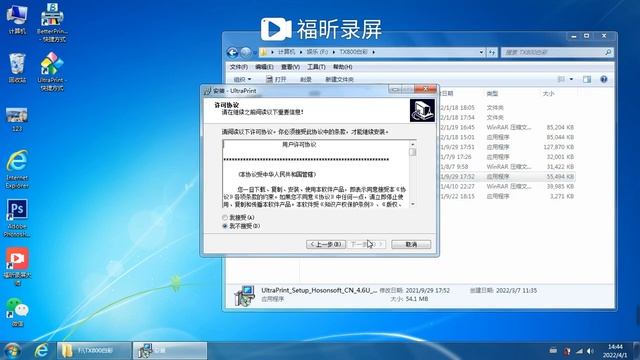Image resolution: width=640 pixels, height=360 pixels.
Task: Expand arrow after TX800白彩 in breadcrumb
Action: tap(373, 52)
